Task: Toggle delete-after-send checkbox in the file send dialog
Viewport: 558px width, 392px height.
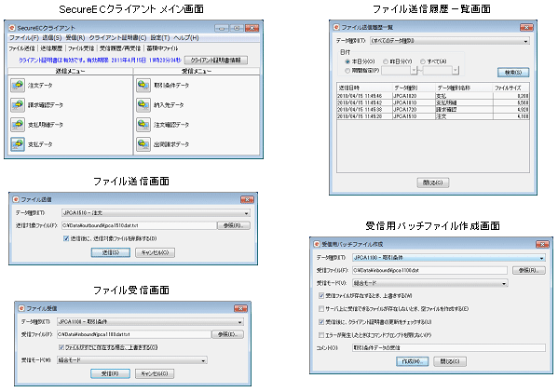Action: (66, 238)
